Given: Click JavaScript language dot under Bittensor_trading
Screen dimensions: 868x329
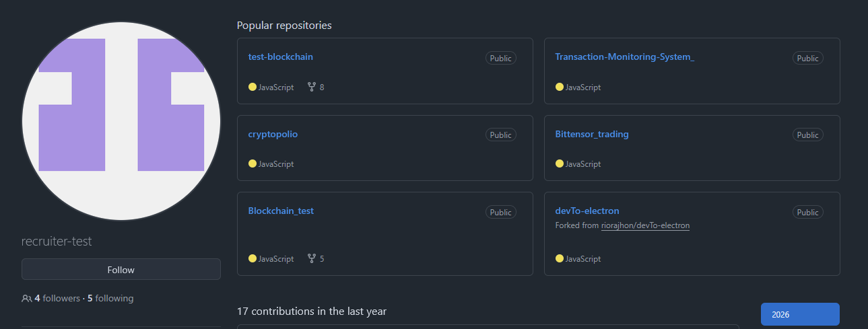Looking at the screenshot, I should (x=560, y=163).
